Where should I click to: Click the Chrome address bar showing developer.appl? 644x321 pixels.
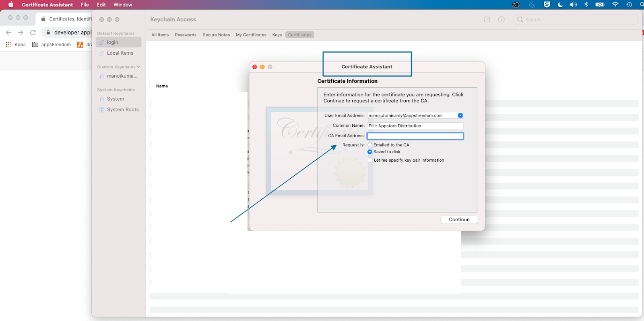coord(73,33)
